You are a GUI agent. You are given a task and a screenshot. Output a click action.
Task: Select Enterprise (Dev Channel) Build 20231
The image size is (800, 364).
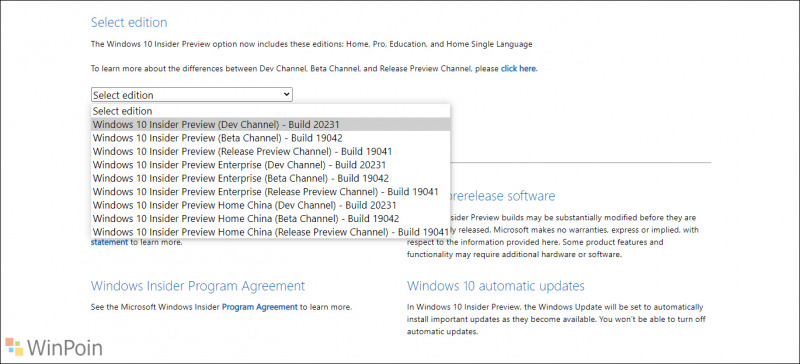click(x=270, y=165)
